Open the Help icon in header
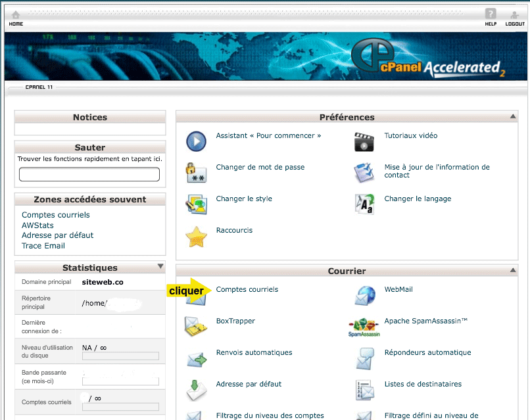The image size is (530, 420). click(490, 14)
